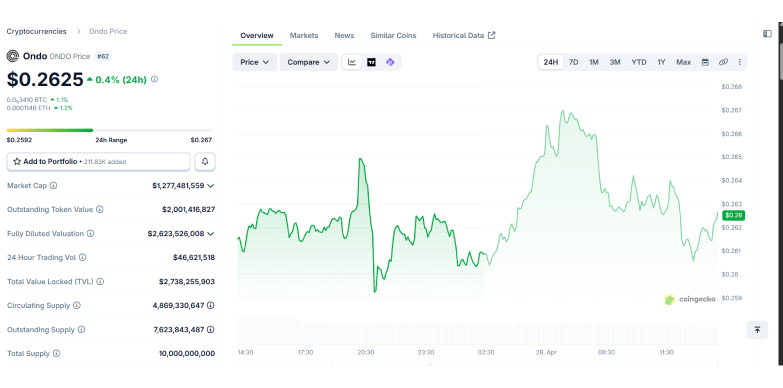Copy chart link icon
The image size is (783, 388).
click(x=723, y=62)
